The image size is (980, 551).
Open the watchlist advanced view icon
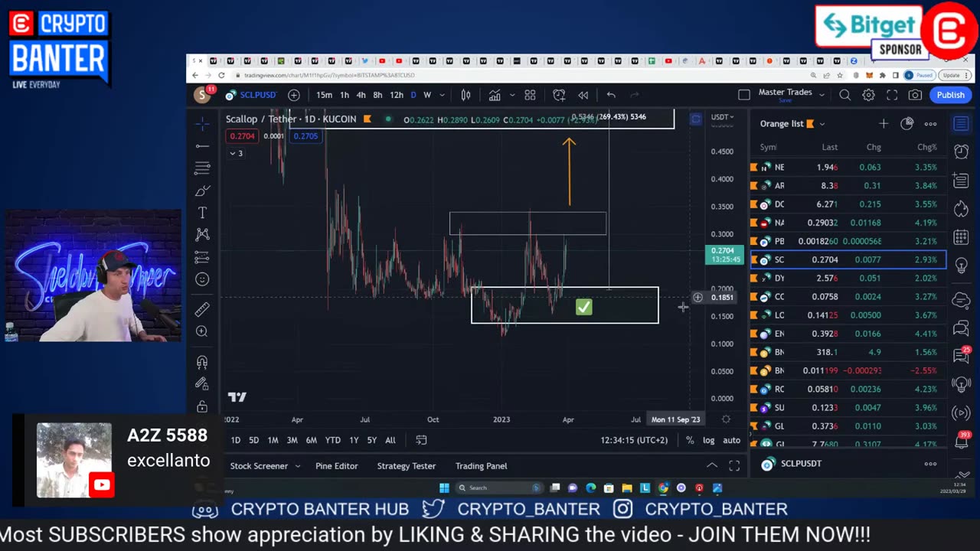907,123
